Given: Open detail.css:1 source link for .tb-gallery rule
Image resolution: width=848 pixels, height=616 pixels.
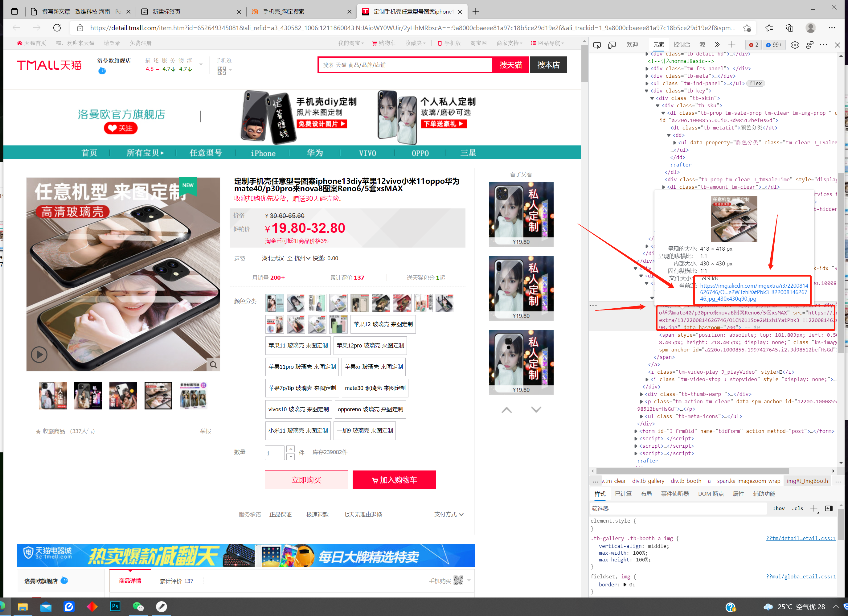Looking at the screenshot, I should coord(801,539).
